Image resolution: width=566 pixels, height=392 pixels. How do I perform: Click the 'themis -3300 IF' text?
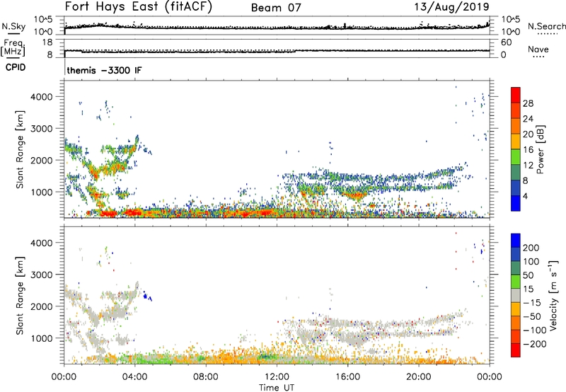[104, 70]
